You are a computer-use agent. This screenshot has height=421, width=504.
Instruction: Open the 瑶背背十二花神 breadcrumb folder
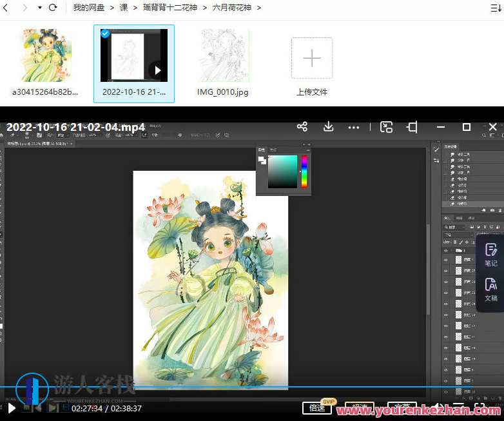click(170, 7)
